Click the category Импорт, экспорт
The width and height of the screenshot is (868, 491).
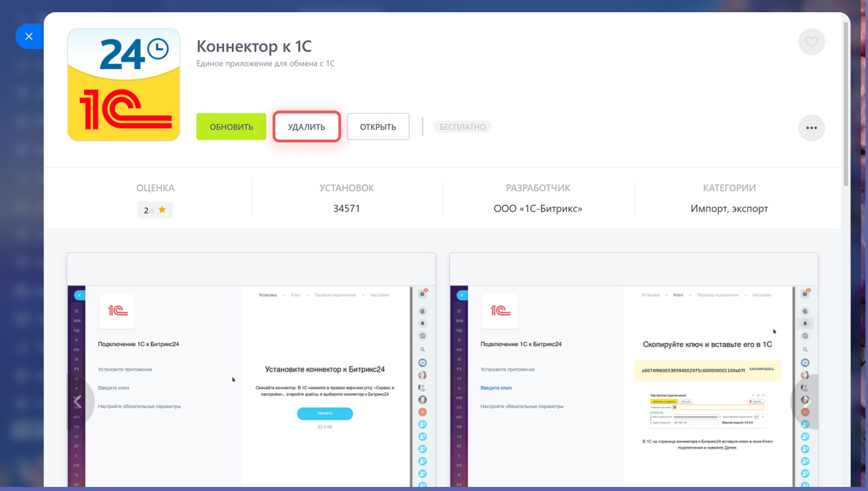pyautogui.click(x=729, y=209)
